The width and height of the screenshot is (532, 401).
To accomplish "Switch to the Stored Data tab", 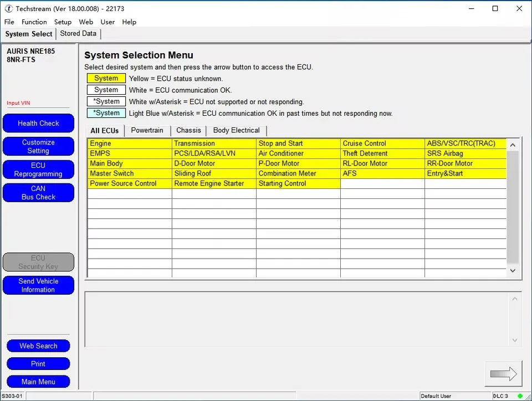I will [78, 34].
